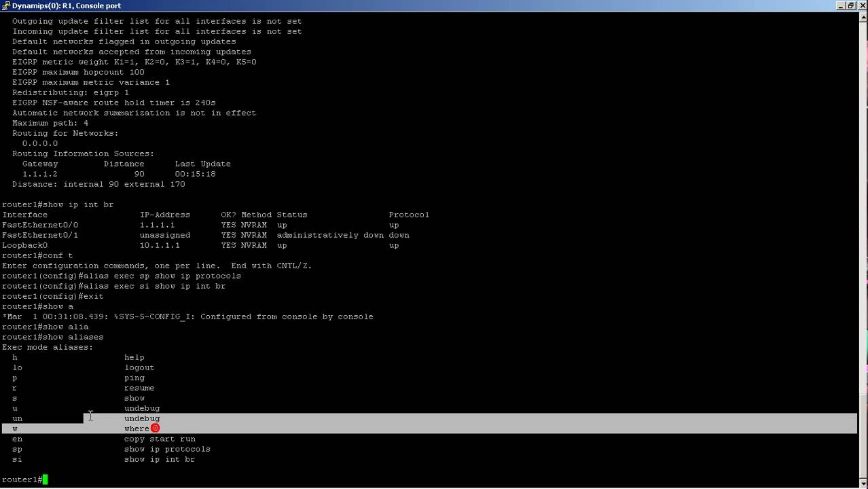Image resolution: width=868 pixels, height=489 pixels.
Task: Click the 'administratively down' status text
Action: point(330,235)
